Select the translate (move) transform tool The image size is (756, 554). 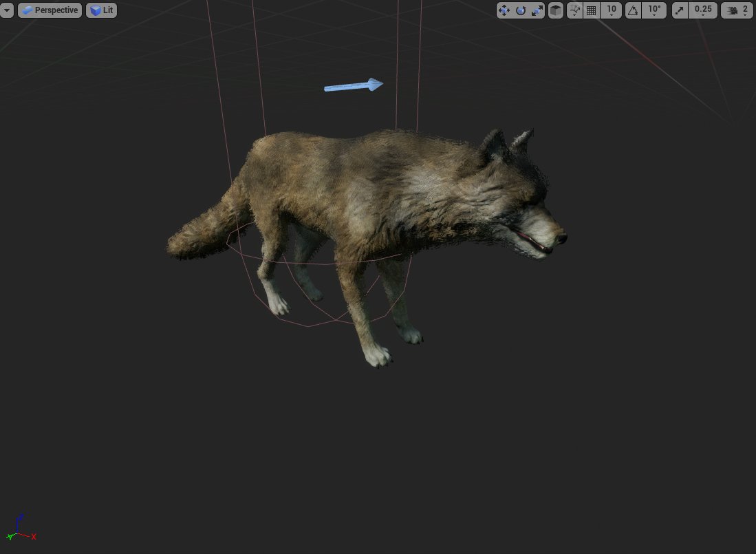tap(504, 10)
